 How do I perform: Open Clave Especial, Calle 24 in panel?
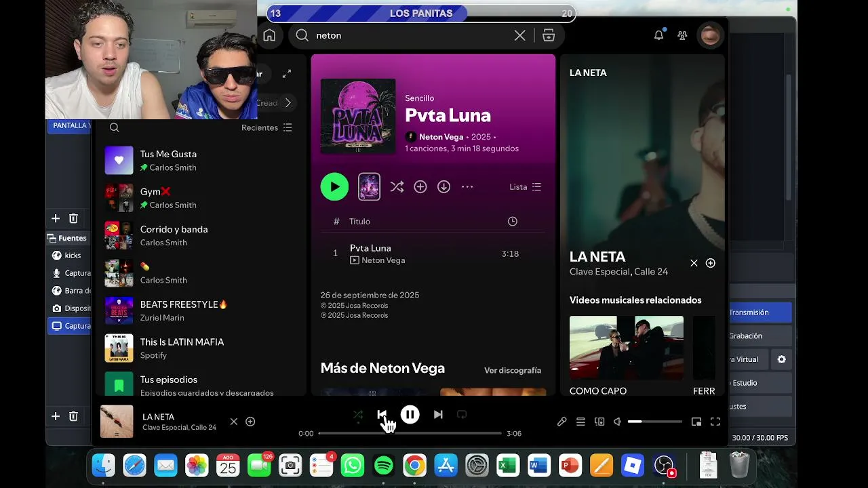pyautogui.click(x=618, y=272)
